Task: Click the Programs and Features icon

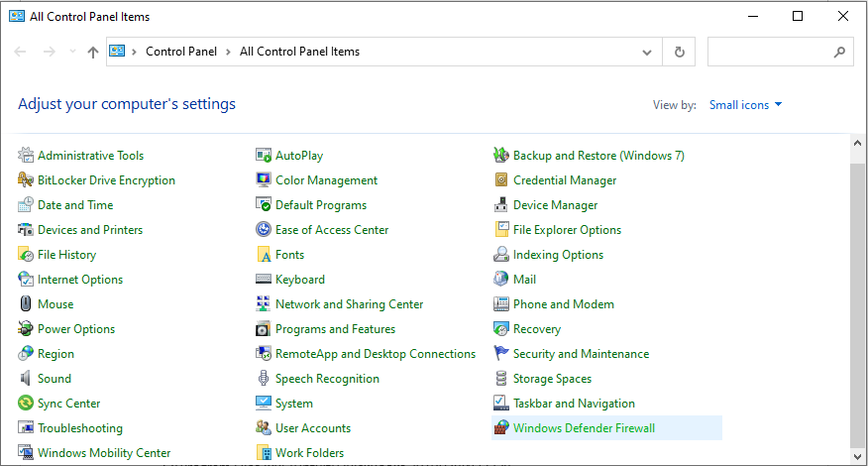Action: 264,329
